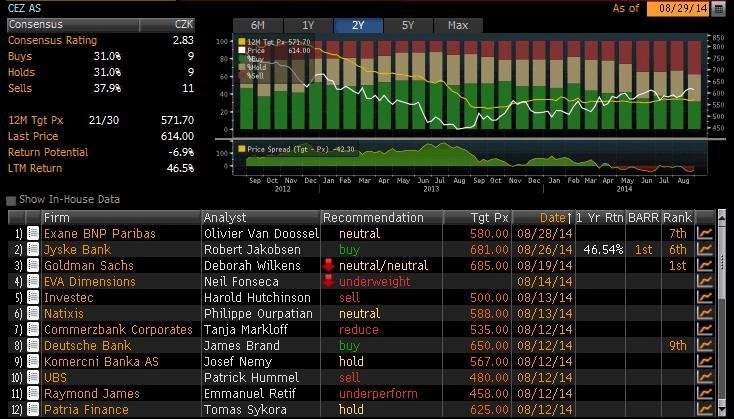Screen dimensions: 734x419
Task: Click the analyst table vertical scrollbar
Action: [721, 314]
